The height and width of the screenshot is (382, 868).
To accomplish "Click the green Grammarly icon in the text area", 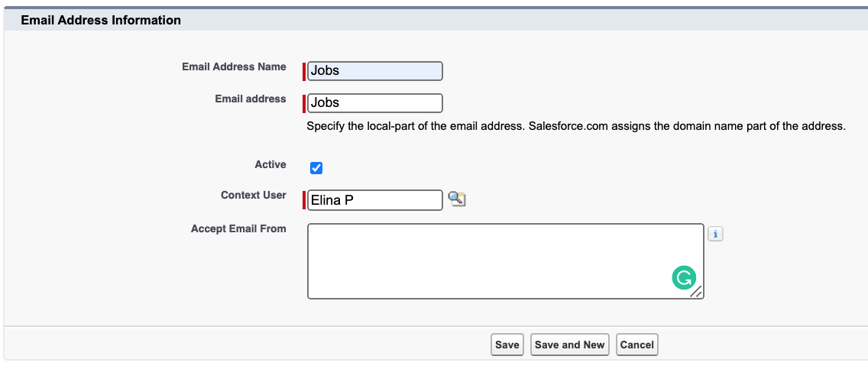I will [x=684, y=278].
